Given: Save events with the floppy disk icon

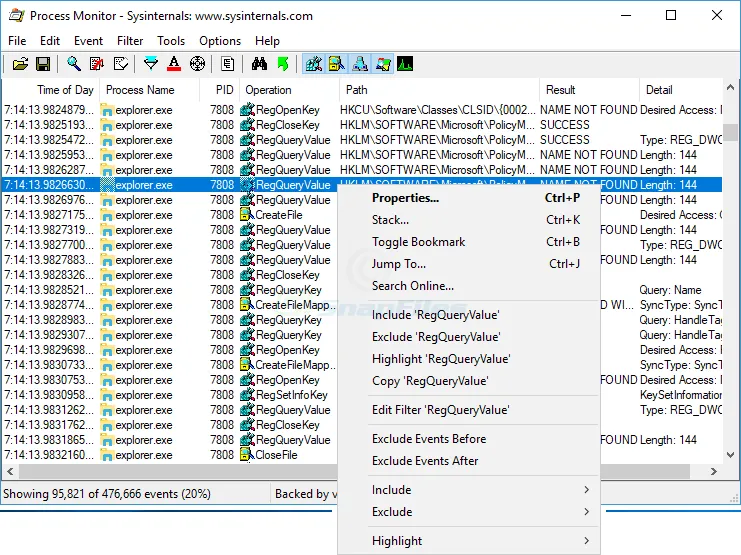Looking at the screenshot, I should click(x=43, y=64).
